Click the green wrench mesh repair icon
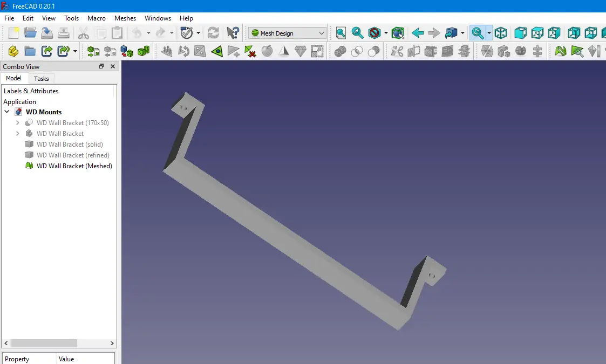 [x=560, y=51]
